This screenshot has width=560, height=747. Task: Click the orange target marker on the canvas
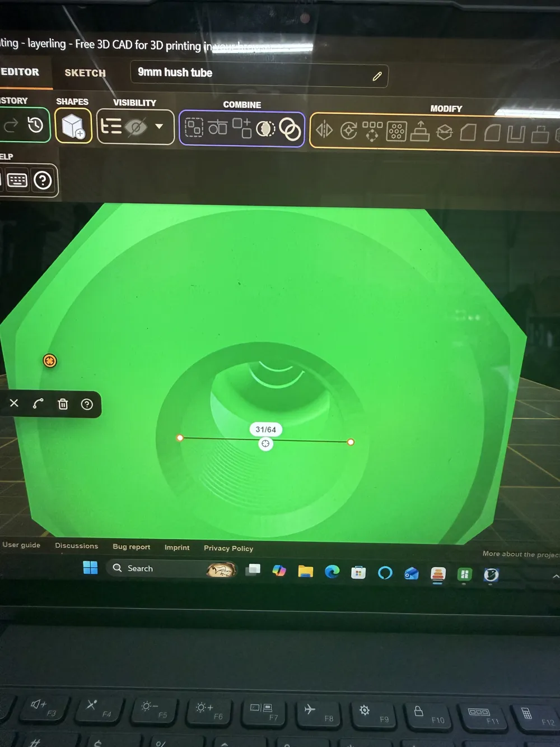point(49,361)
